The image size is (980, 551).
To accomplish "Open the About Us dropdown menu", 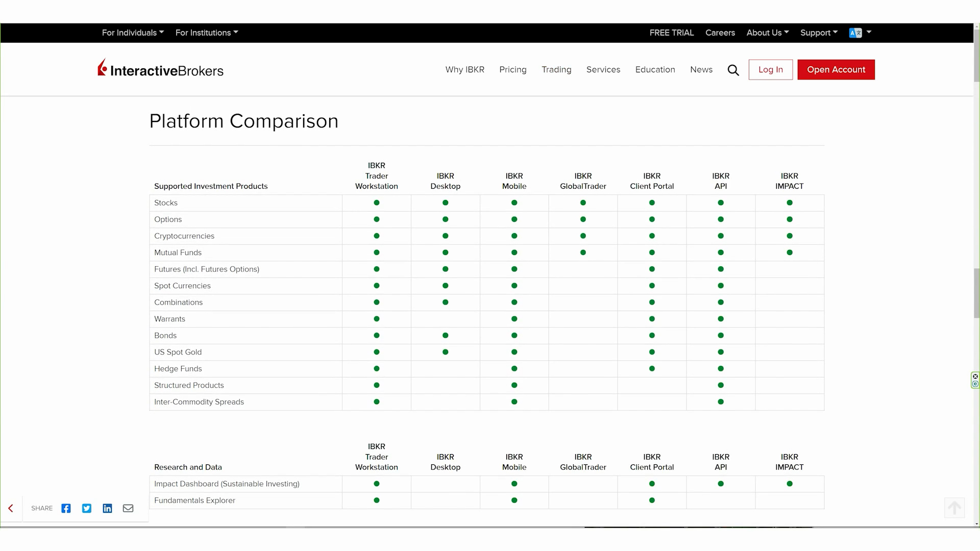I will point(767,33).
